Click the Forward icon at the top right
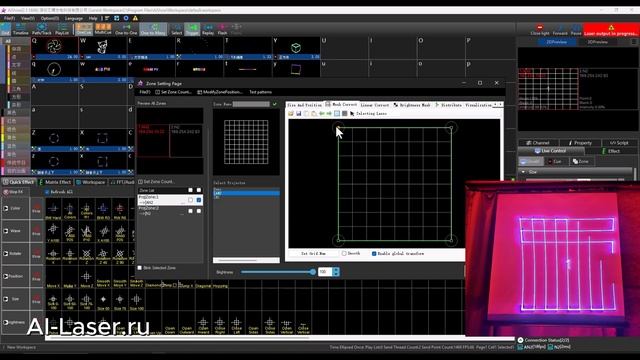The height and width of the screenshot is (360, 640). (560, 30)
